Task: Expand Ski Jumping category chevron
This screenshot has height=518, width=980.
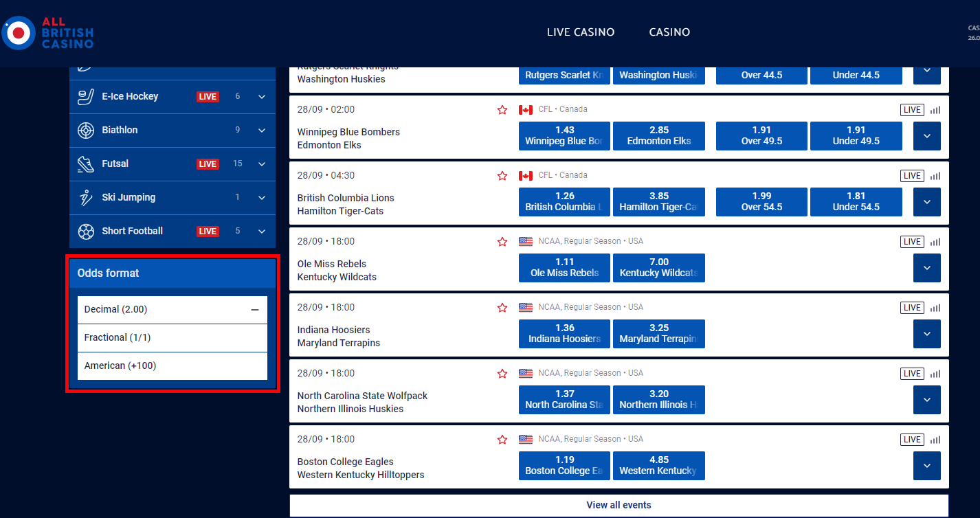Action: (x=262, y=198)
